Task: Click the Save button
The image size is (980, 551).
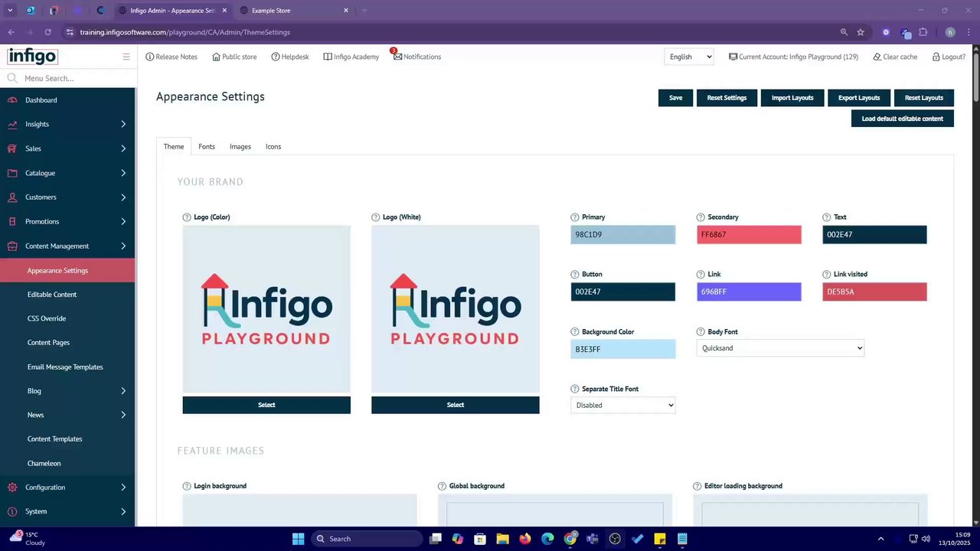Action: tap(675, 98)
